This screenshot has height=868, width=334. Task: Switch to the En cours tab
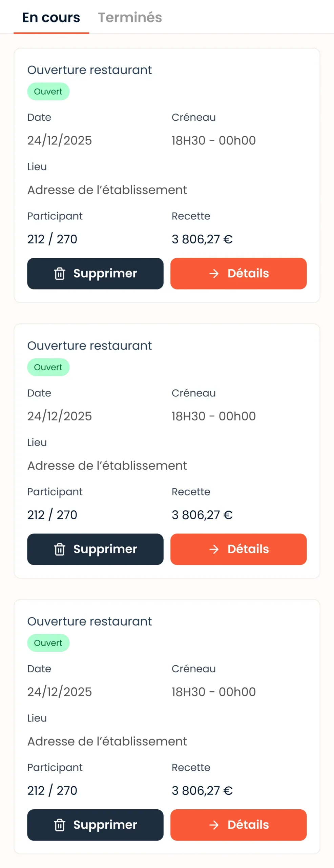pyautogui.click(x=51, y=18)
